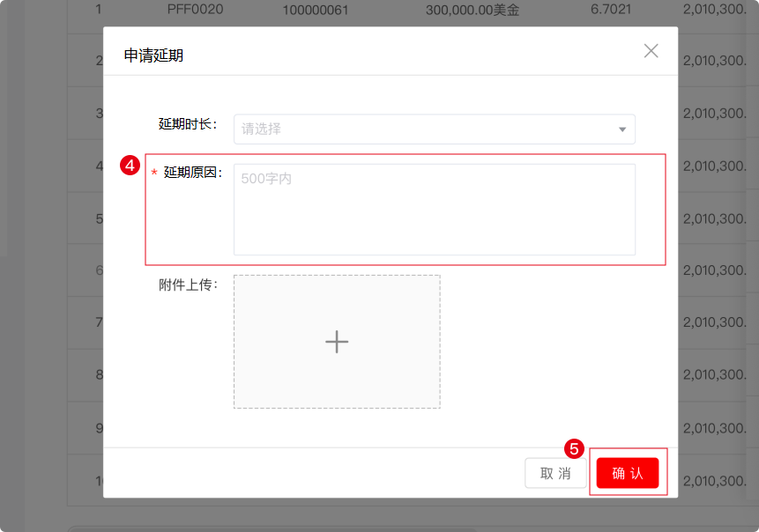Close the 申请延期 dialog with the X
The height and width of the screenshot is (532, 759).
pyautogui.click(x=651, y=51)
